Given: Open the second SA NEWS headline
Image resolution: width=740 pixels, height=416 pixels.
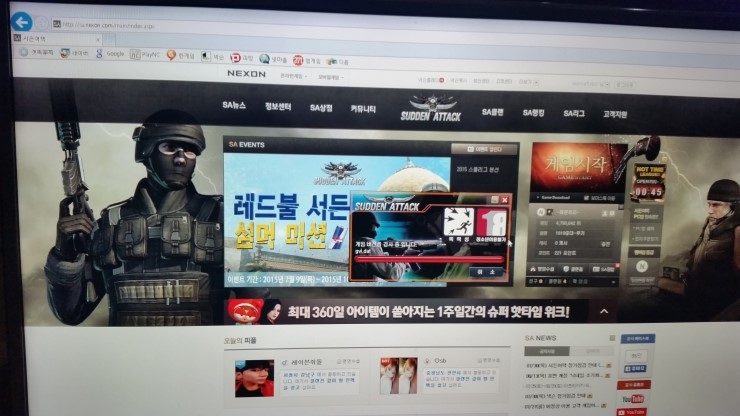Looking at the screenshot, I should coord(566,376).
